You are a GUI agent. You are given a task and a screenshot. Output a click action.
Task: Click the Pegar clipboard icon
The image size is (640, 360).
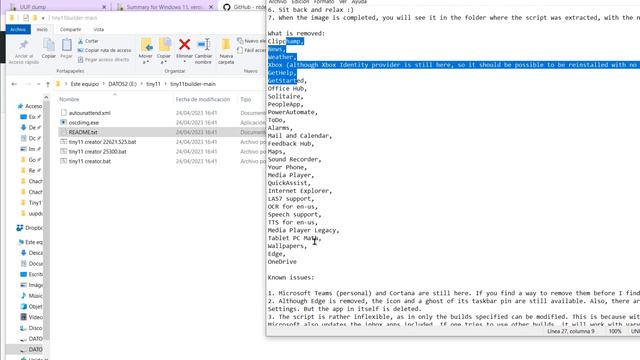click(66, 45)
